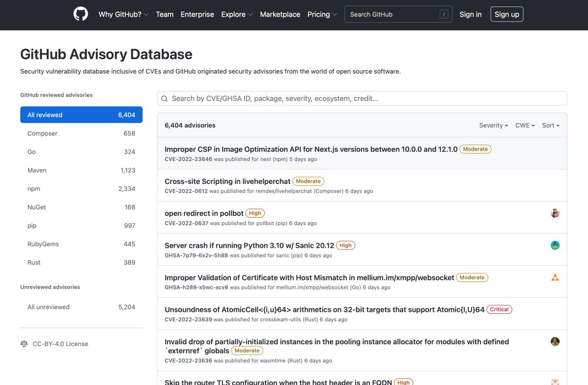Click the Sign in link
This screenshot has height=385, width=588.
(x=470, y=14)
